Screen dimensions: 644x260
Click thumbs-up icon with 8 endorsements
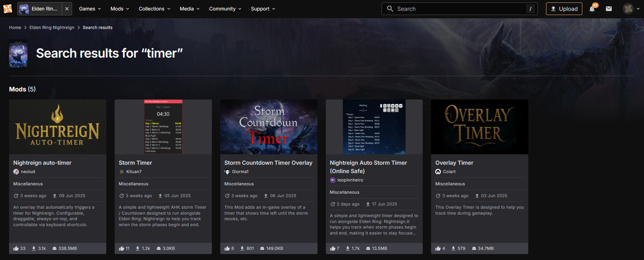tap(227, 248)
